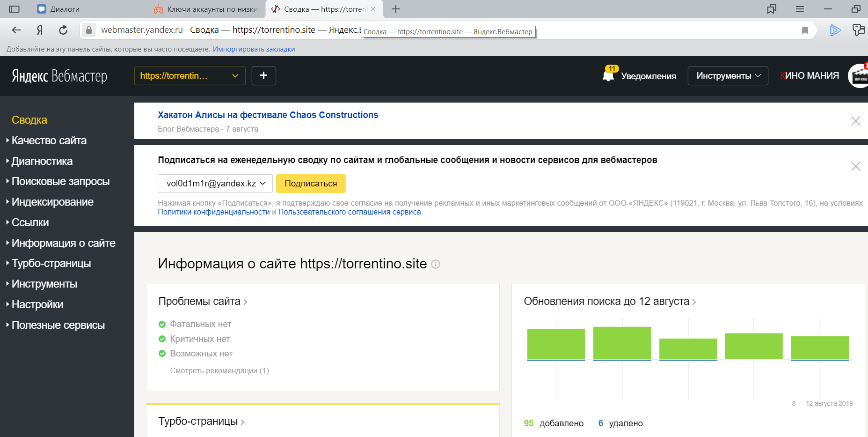Viewport: 868px width, 437px height.
Task: Click Импортировать закладки link
Action: point(254,49)
